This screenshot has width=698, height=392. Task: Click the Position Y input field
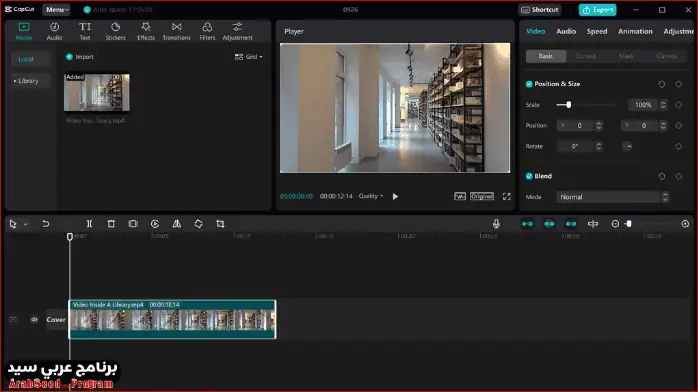tap(640, 126)
